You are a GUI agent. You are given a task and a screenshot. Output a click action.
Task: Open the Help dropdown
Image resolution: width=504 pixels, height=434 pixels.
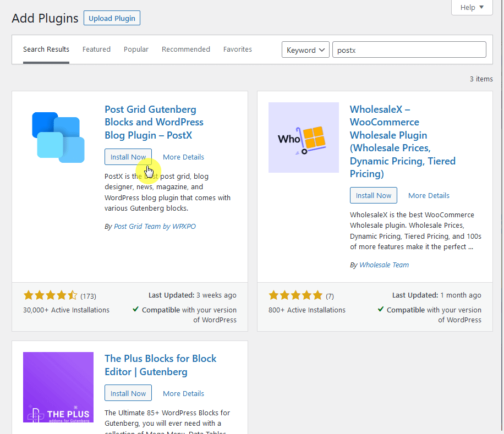[472, 7]
